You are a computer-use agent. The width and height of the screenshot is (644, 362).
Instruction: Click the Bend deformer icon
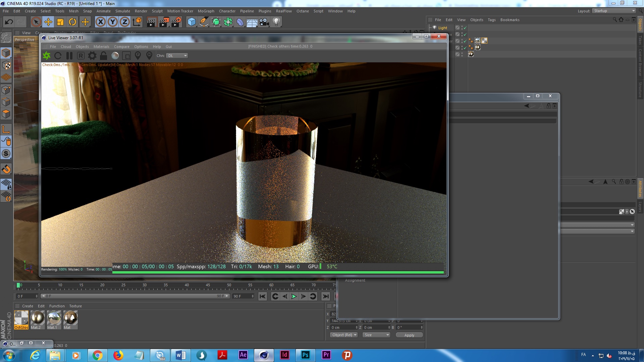click(x=240, y=22)
